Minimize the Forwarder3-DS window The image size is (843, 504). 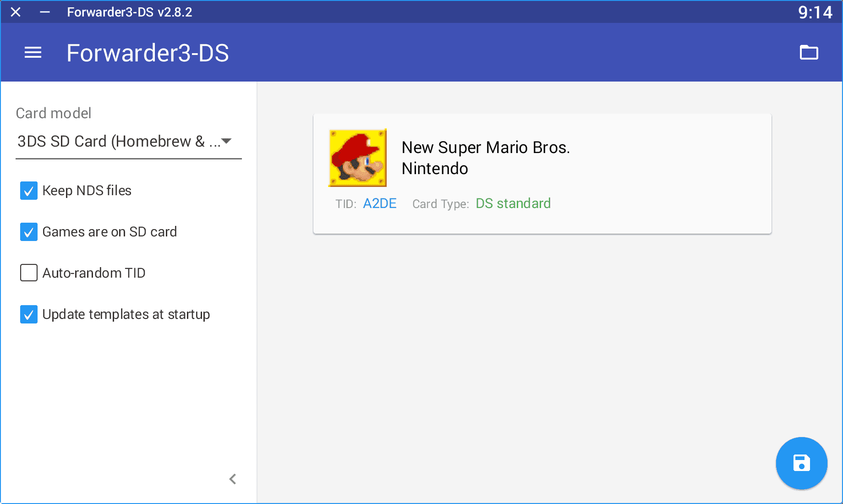coord(45,12)
